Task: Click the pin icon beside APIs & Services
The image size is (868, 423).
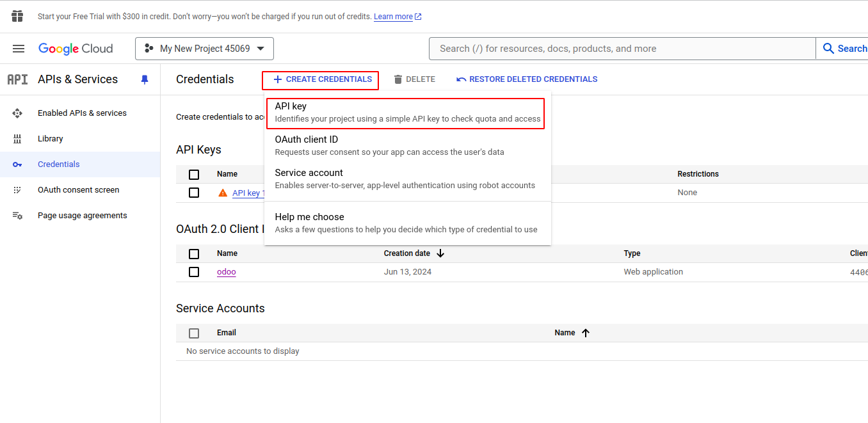Action: click(145, 79)
